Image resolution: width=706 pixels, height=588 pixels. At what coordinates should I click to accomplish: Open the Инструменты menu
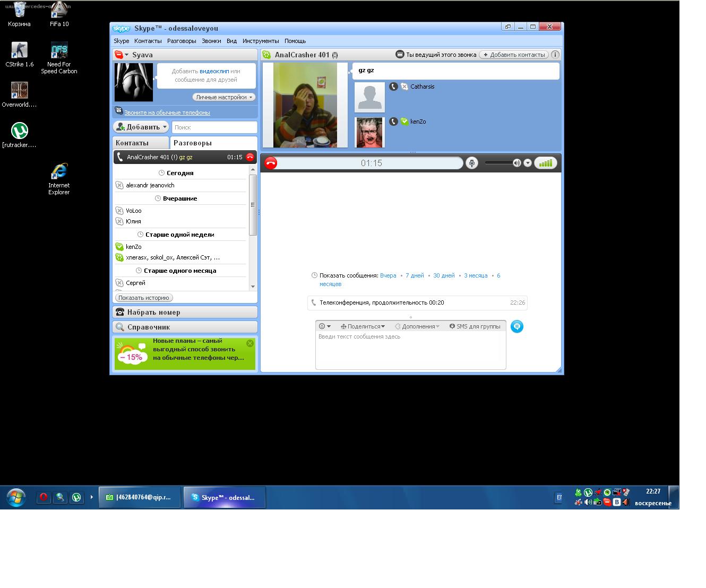point(261,41)
